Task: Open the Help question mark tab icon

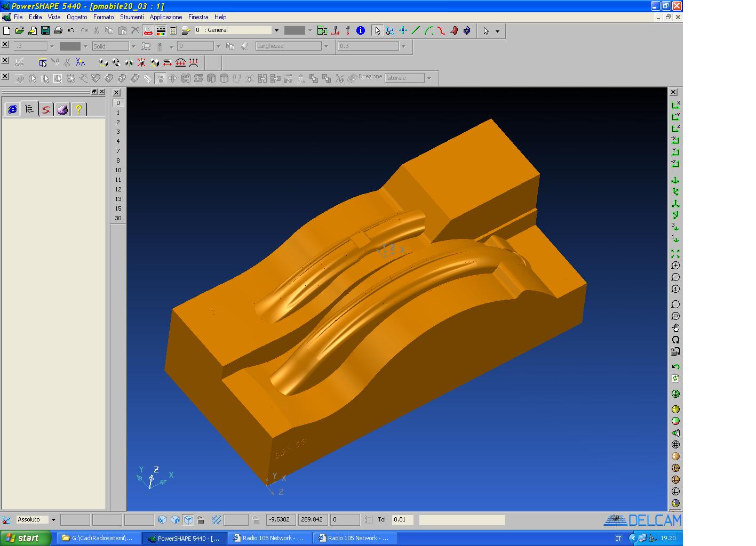Action: pyautogui.click(x=78, y=109)
